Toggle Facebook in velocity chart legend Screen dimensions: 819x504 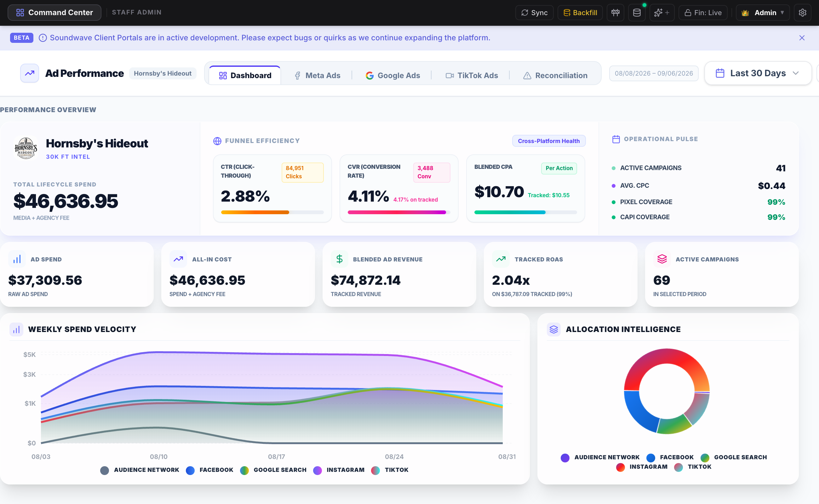[210, 470]
